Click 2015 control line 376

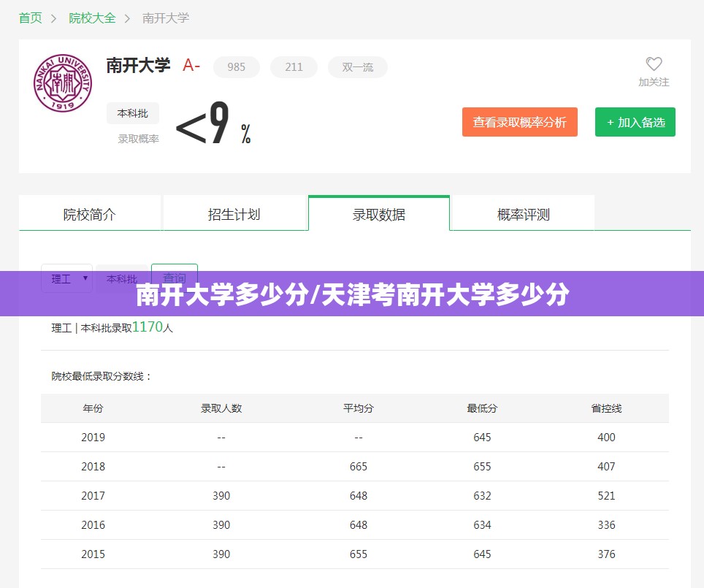pyautogui.click(x=606, y=554)
